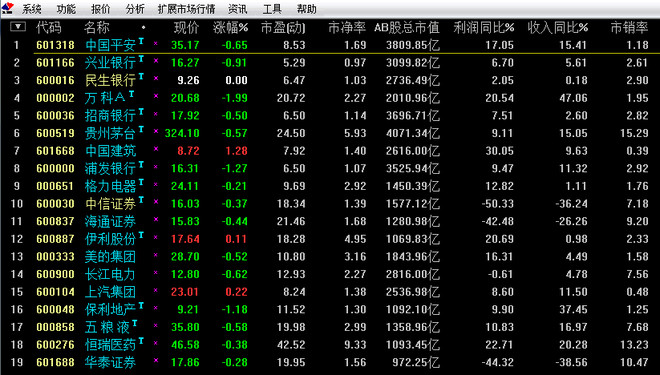Click stock code 000002
The image size is (660, 375).
point(55,98)
